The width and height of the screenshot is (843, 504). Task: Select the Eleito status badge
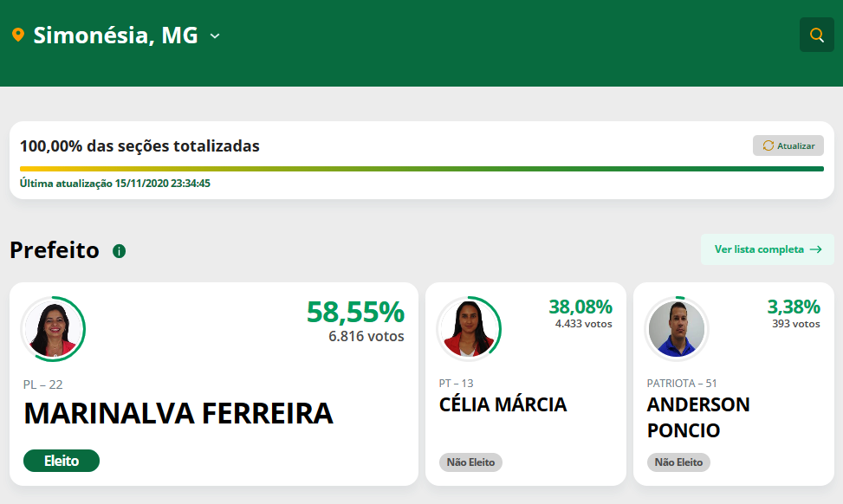point(62,461)
